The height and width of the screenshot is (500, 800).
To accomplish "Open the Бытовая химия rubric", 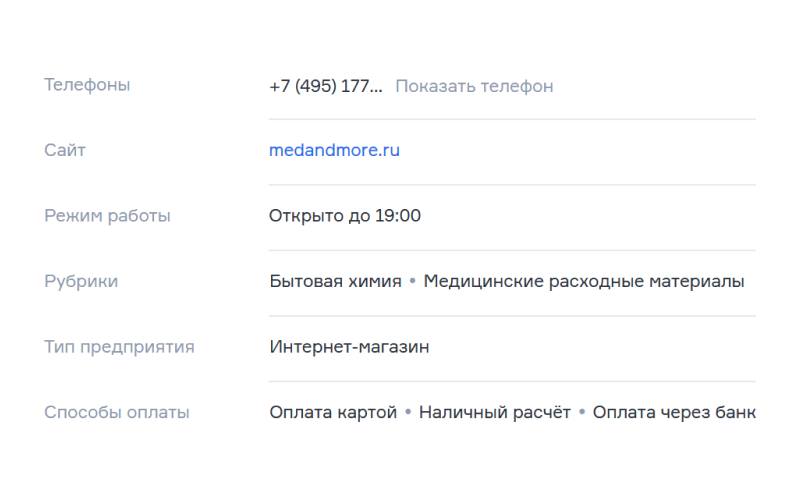I will tap(335, 282).
